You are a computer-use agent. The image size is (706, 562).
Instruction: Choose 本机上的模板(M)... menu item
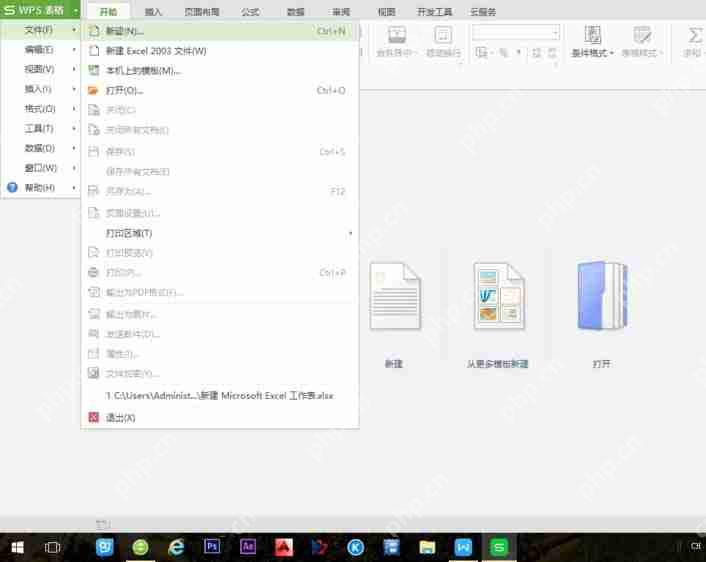(x=220, y=71)
